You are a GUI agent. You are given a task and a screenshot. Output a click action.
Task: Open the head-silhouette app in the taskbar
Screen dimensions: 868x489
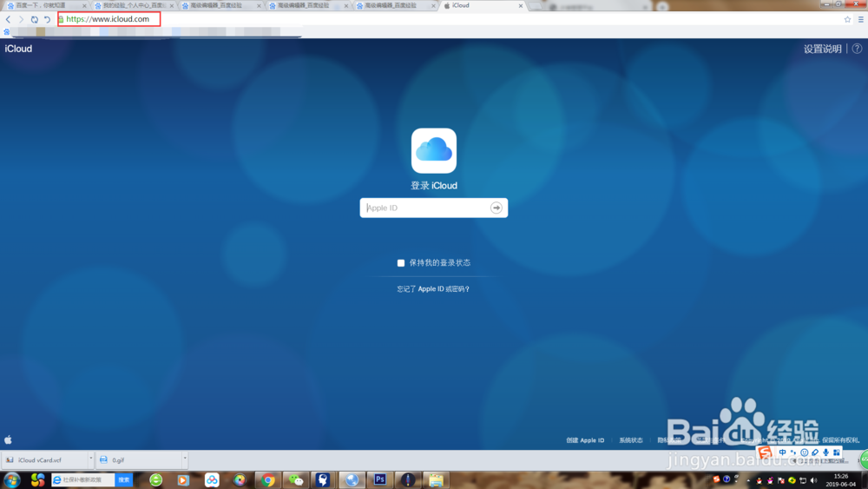pos(323,479)
